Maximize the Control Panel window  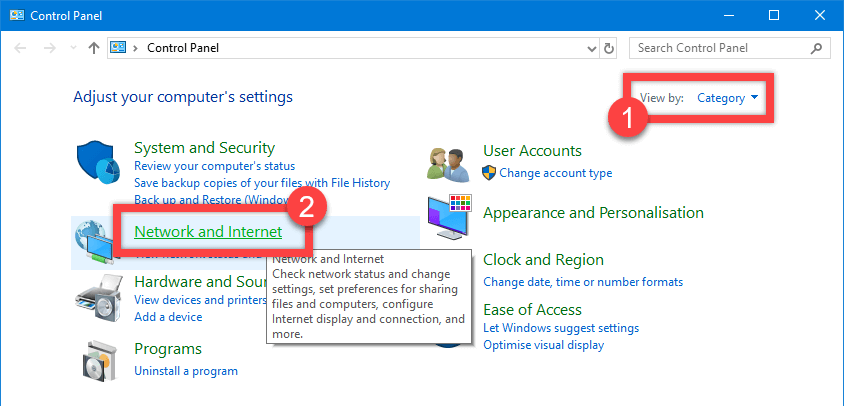click(x=774, y=16)
